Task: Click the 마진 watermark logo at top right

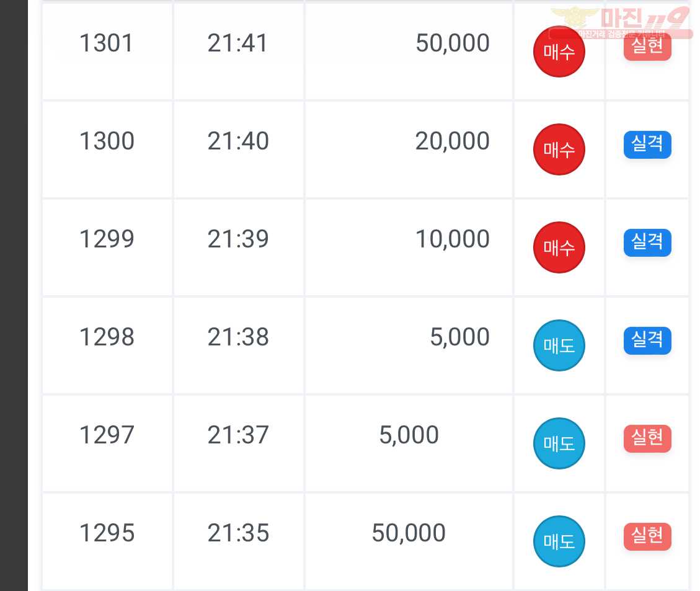Action: (x=621, y=22)
